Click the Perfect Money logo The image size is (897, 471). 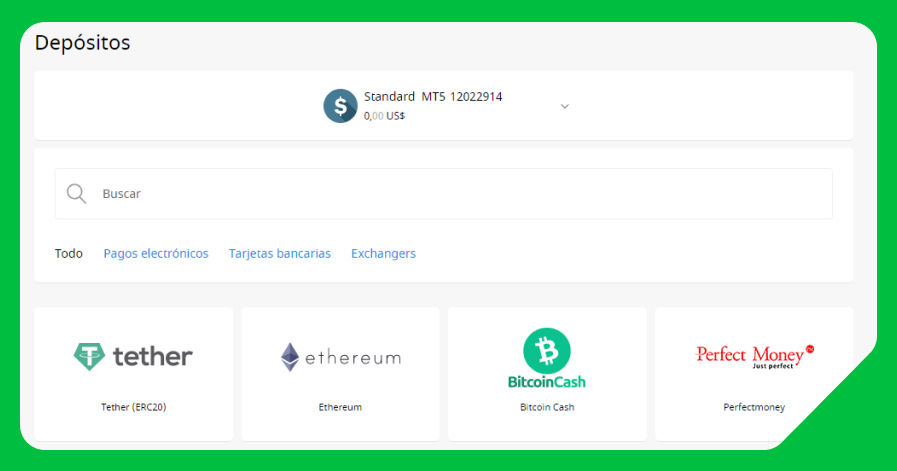click(754, 357)
